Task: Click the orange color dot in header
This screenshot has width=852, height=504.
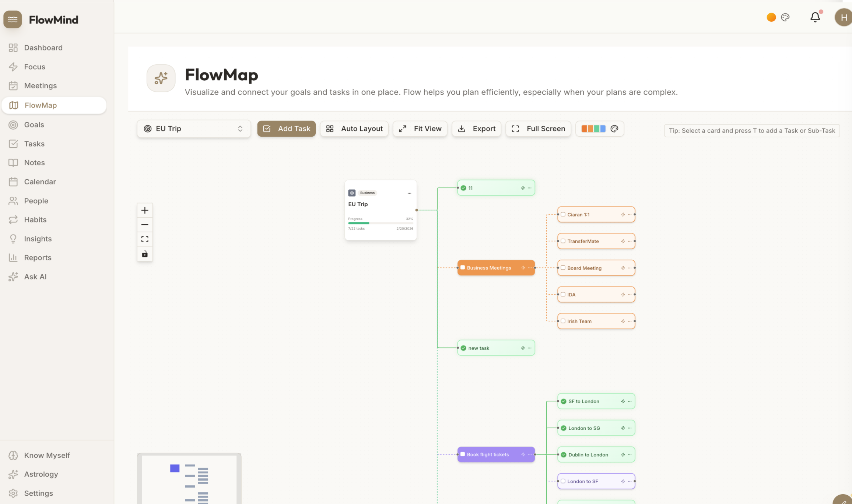Action: [771, 17]
